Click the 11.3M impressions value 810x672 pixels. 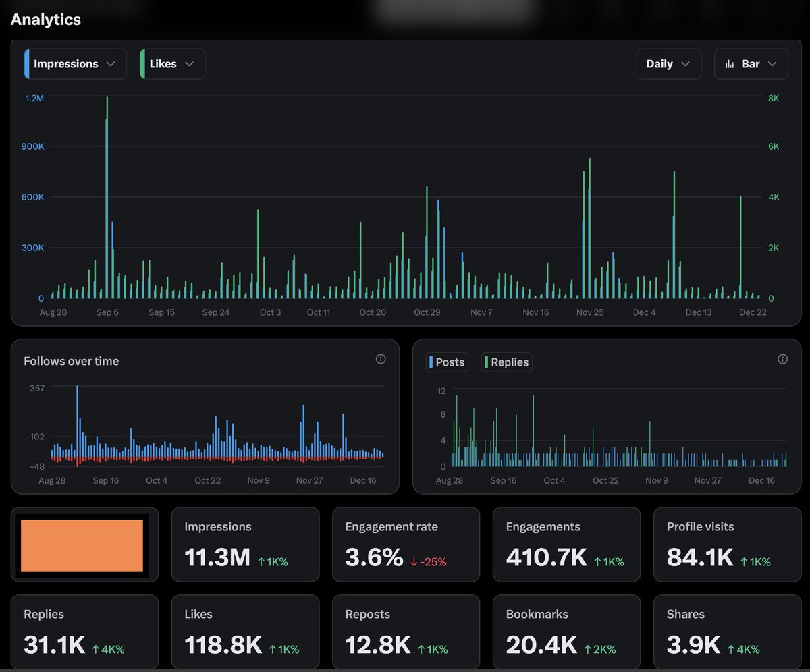(x=217, y=557)
